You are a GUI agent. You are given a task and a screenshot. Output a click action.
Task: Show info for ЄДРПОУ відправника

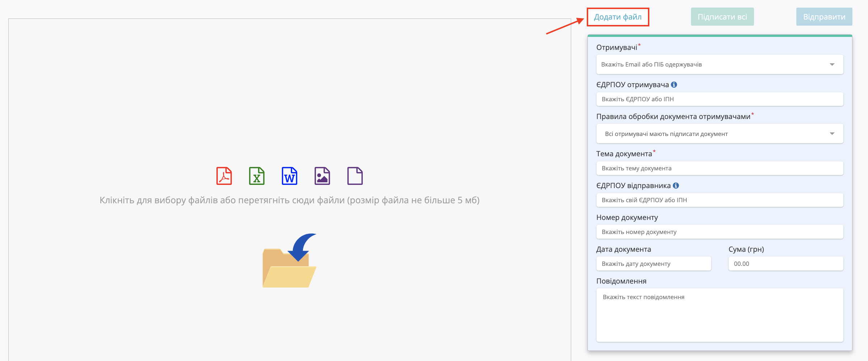(676, 186)
